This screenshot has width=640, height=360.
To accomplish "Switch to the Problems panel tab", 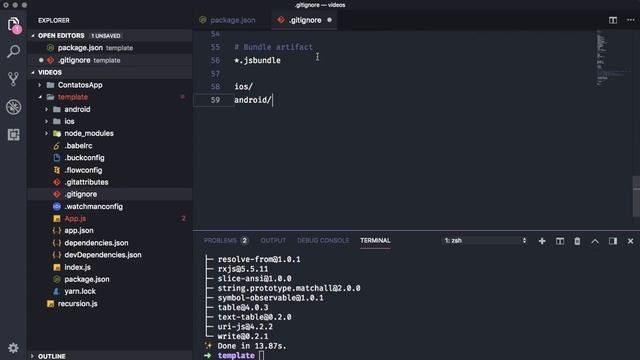I will (220, 240).
